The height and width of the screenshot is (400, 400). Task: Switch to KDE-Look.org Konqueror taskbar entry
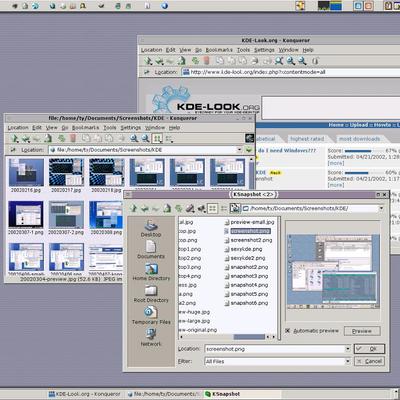85,394
